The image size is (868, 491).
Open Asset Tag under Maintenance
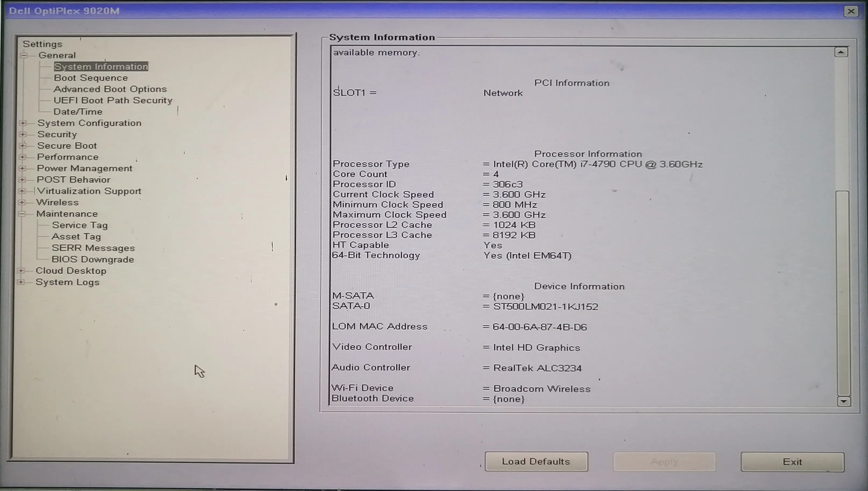(76, 237)
